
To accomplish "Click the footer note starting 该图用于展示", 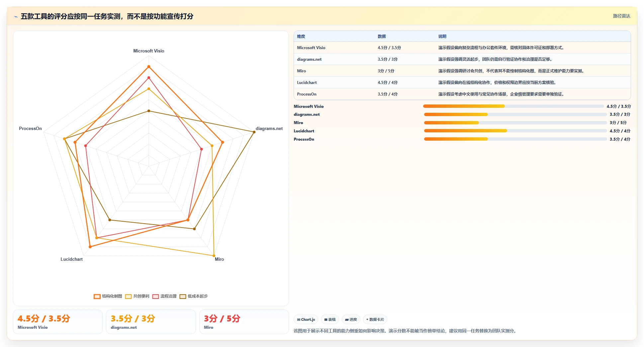I will (406, 331).
